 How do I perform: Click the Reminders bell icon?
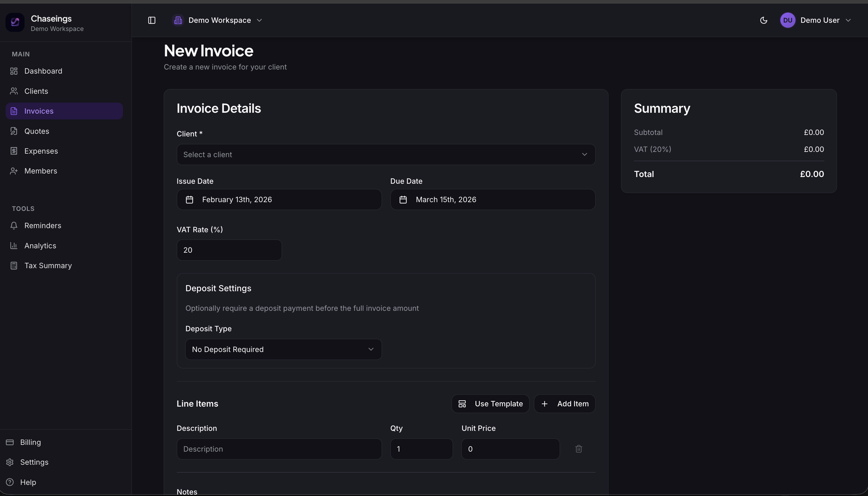tap(14, 225)
